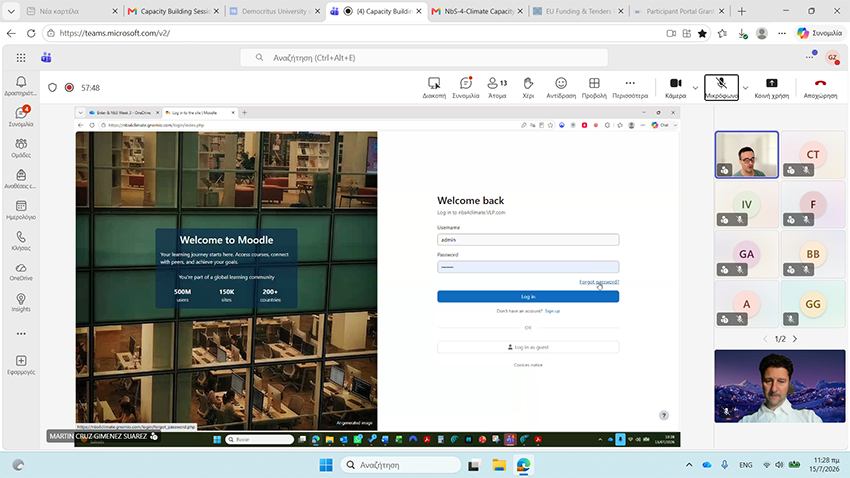Click the Username field in shared Moodle

pos(528,240)
